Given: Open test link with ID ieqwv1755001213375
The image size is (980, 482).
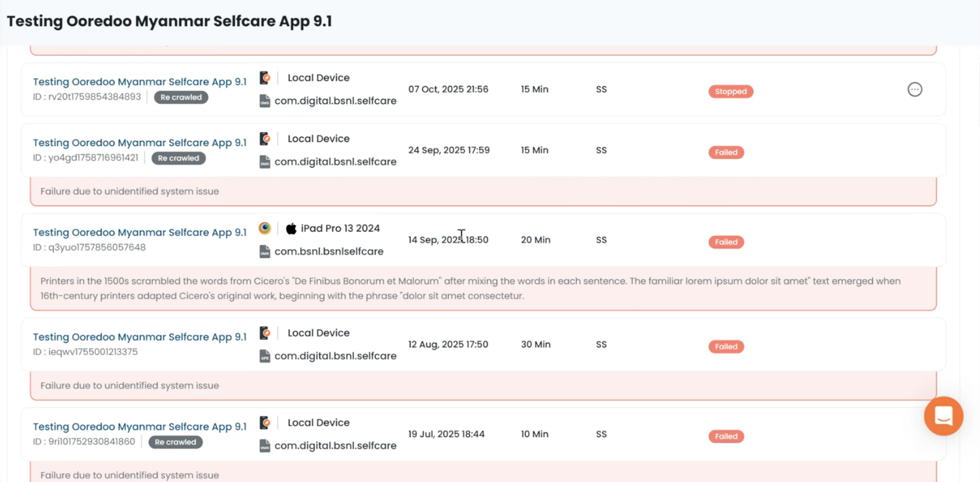Looking at the screenshot, I should pyautogui.click(x=140, y=337).
